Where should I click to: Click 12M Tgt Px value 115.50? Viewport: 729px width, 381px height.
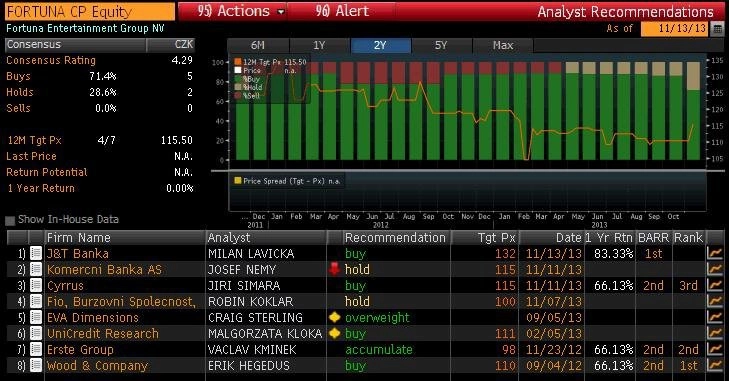pos(177,140)
